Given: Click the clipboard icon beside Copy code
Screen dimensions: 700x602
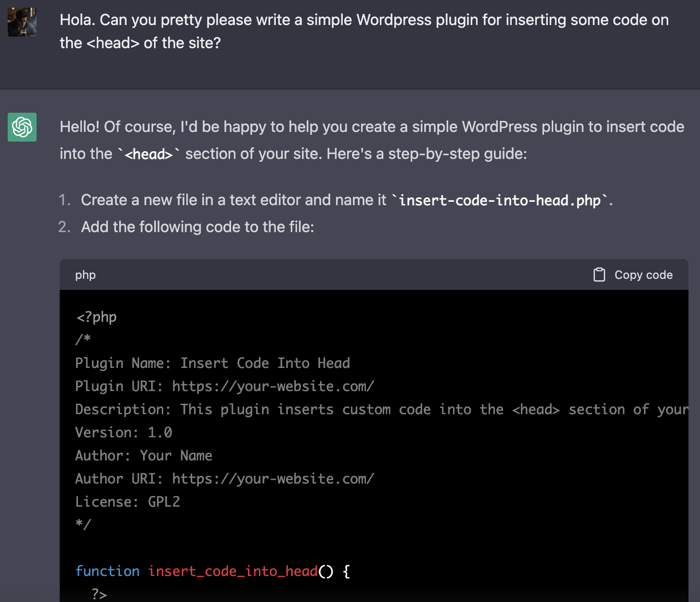Looking at the screenshot, I should [x=599, y=275].
